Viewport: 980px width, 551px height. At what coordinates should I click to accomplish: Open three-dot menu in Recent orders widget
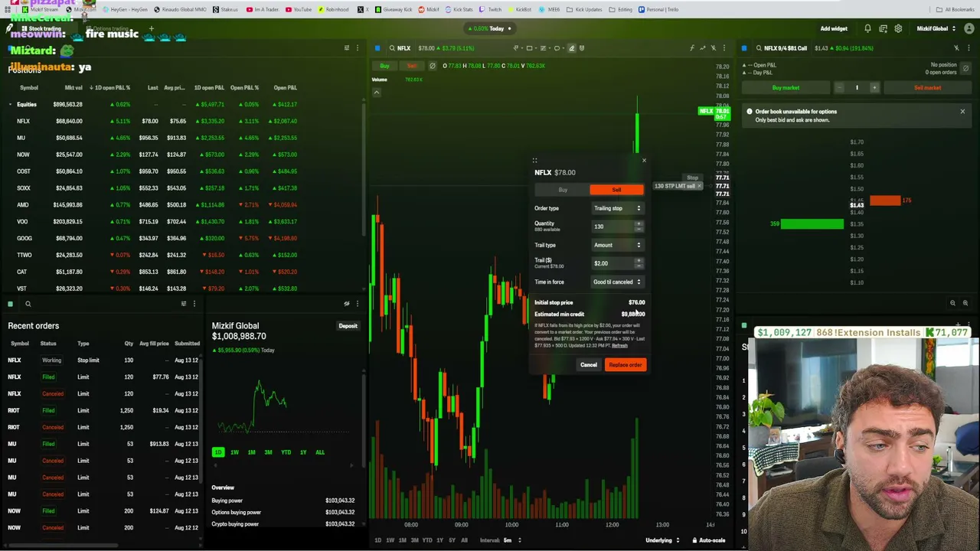[194, 304]
